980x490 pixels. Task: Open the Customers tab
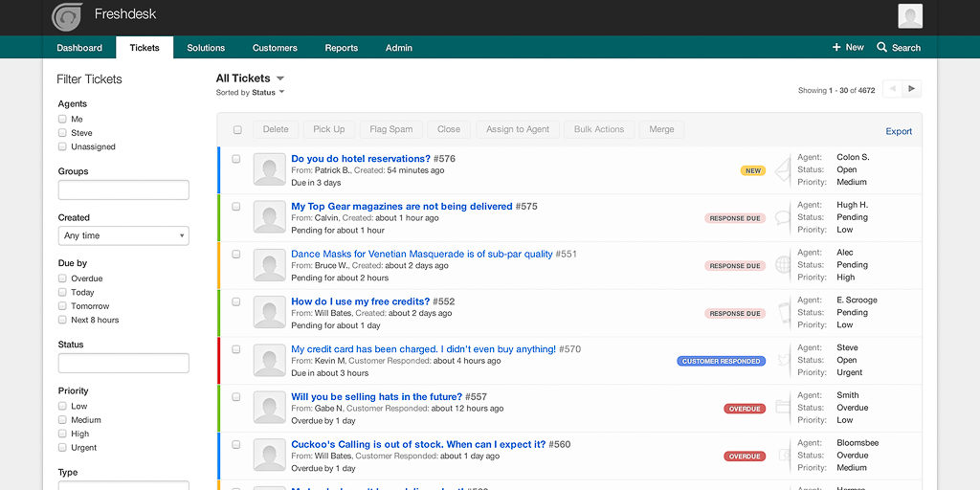275,48
